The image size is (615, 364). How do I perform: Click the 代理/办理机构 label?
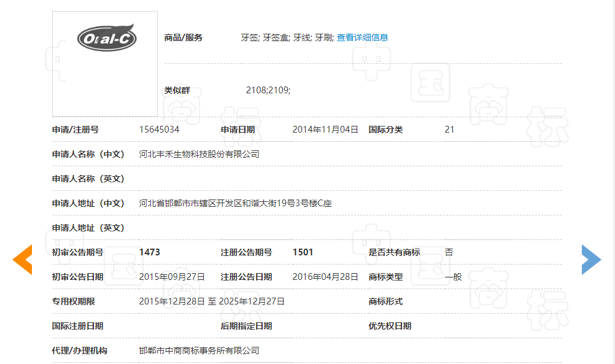[80, 350]
